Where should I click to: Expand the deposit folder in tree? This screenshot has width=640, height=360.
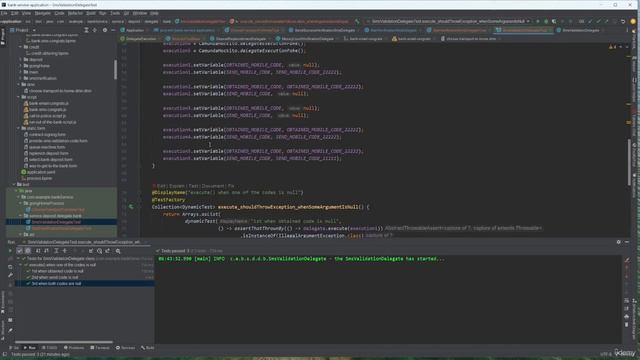click(20, 60)
